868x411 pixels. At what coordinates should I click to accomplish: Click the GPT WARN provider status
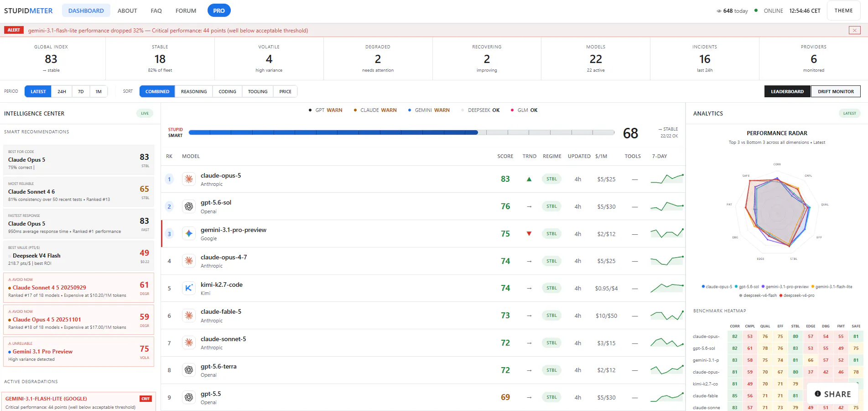pyautogui.click(x=325, y=110)
